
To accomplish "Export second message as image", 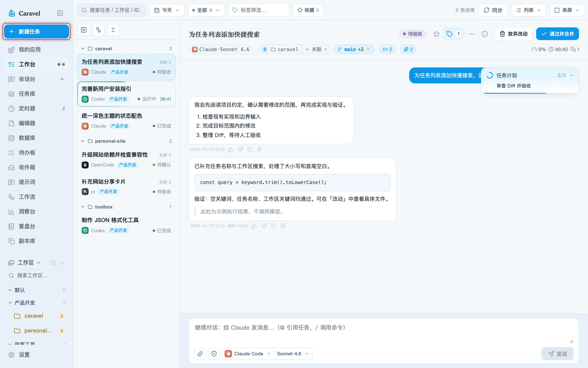I will (x=283, y=226).
